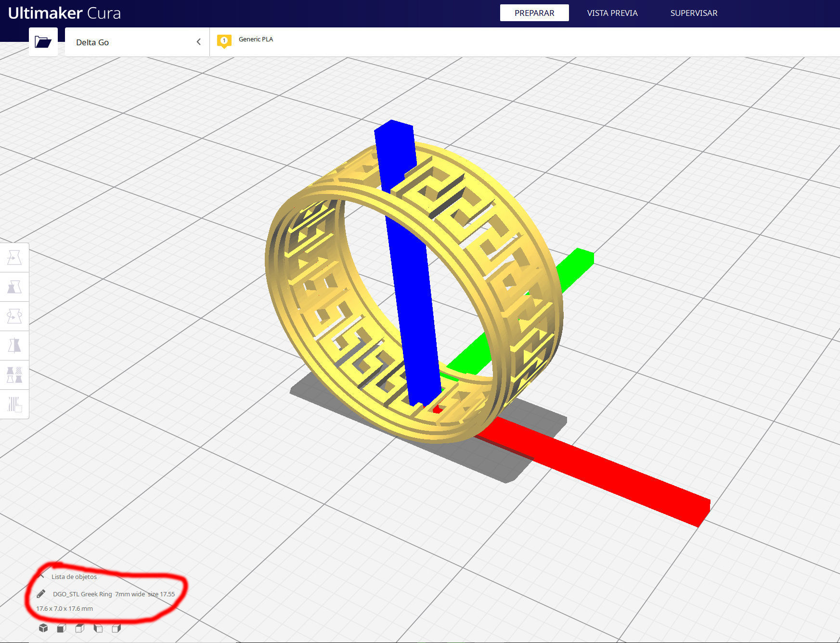Select the Scale tool
840x643 pixels.
point(14,287)
